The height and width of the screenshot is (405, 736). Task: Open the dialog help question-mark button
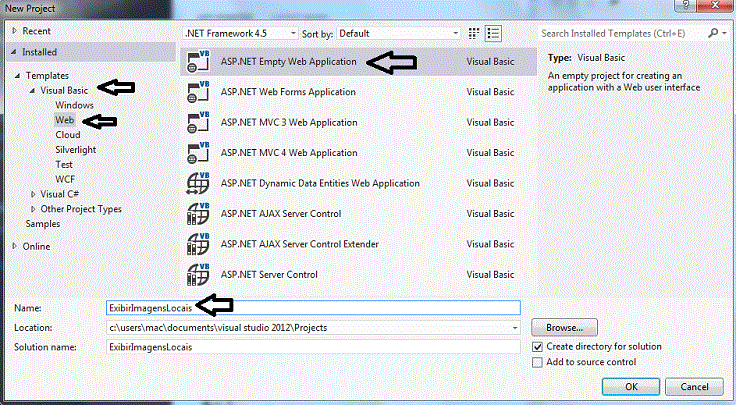(685, 5)
